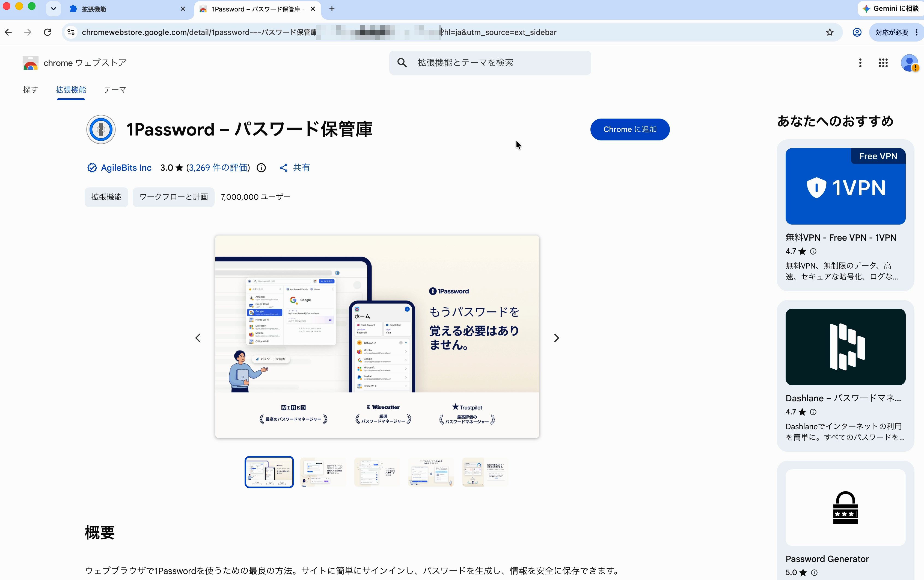Click the main 1Password screenshot image
This screenshot has width=924, height=580.
click(377, 336)
